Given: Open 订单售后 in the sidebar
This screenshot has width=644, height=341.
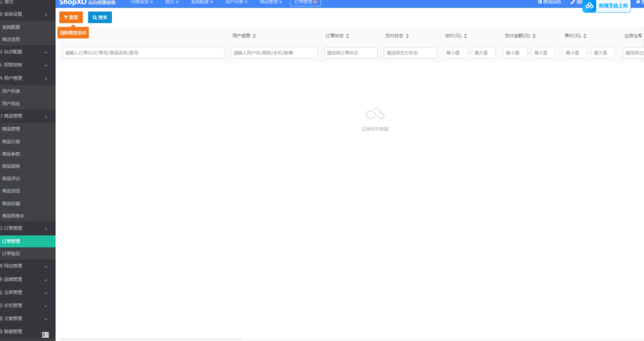Looking at the screenshot, I should (x=28, y=254).
